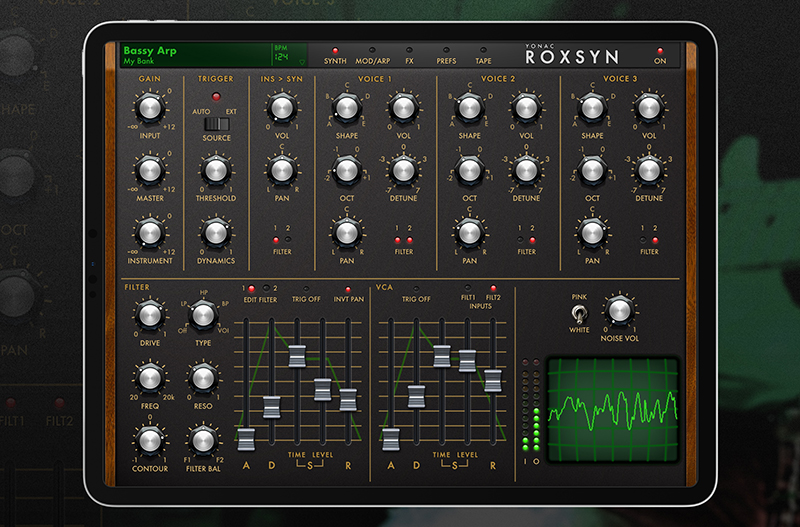Click the Voice 3 PAN knob
The image size is (800, 527).
click(x=592, y=233)
